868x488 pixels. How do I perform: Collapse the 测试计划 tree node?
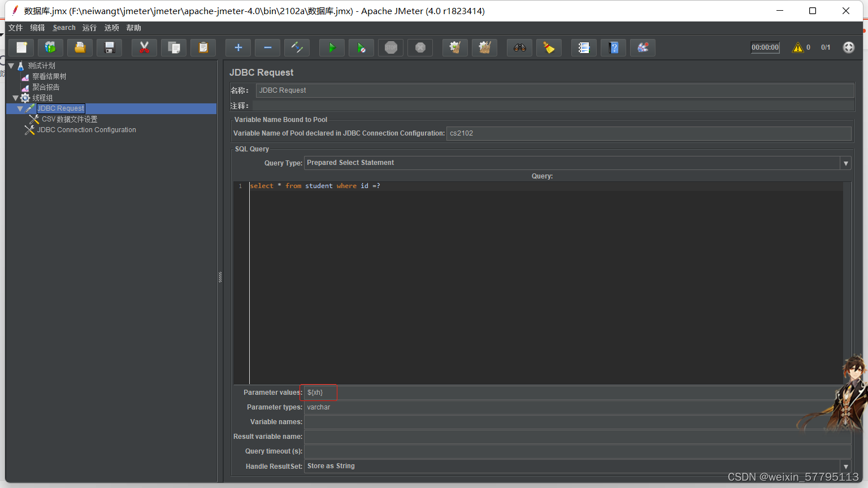tap(11, 66)
